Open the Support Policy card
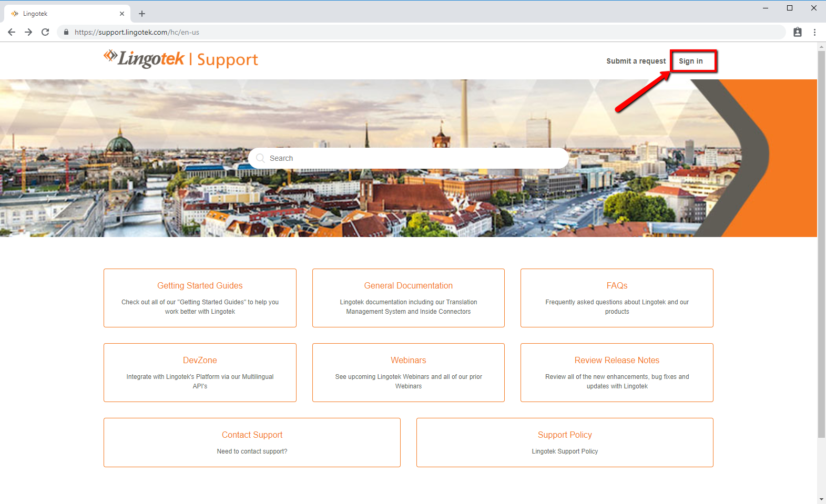 click(565, 443)
